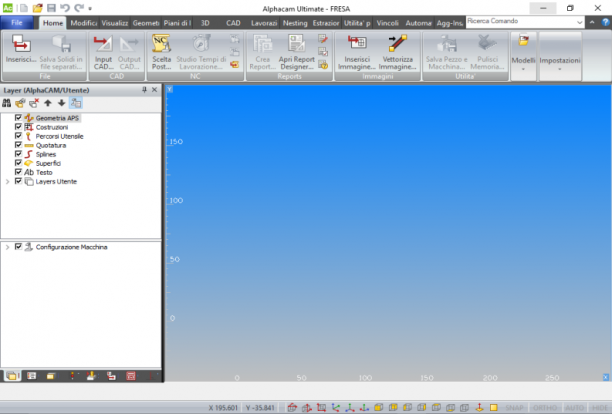This screenshot has width=612, height=414.
Task: Open Ricerca Comando dropdown arrow
Action: [x=579, y=22]
